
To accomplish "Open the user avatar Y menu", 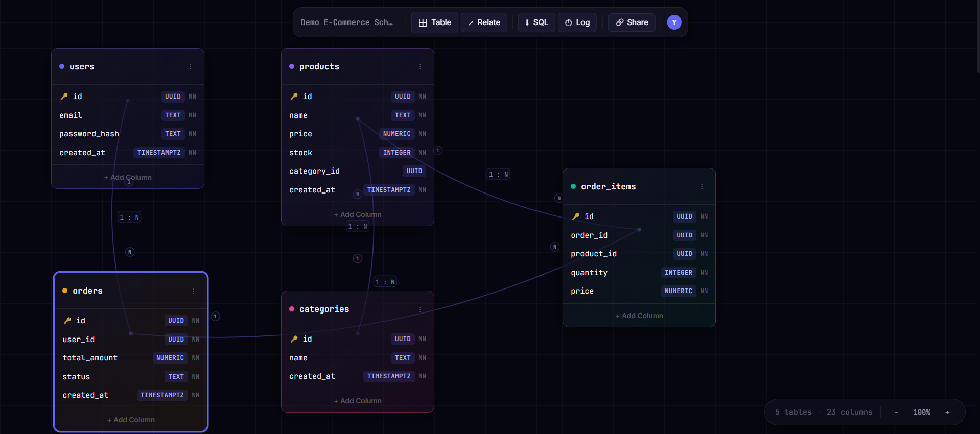I will (x=674, y=22).
